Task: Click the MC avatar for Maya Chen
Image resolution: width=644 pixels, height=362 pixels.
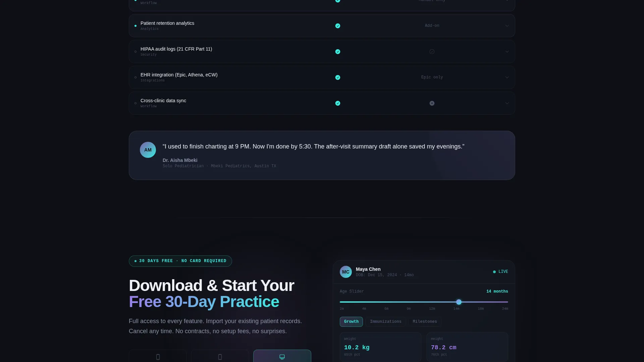Action: (346, 272)
